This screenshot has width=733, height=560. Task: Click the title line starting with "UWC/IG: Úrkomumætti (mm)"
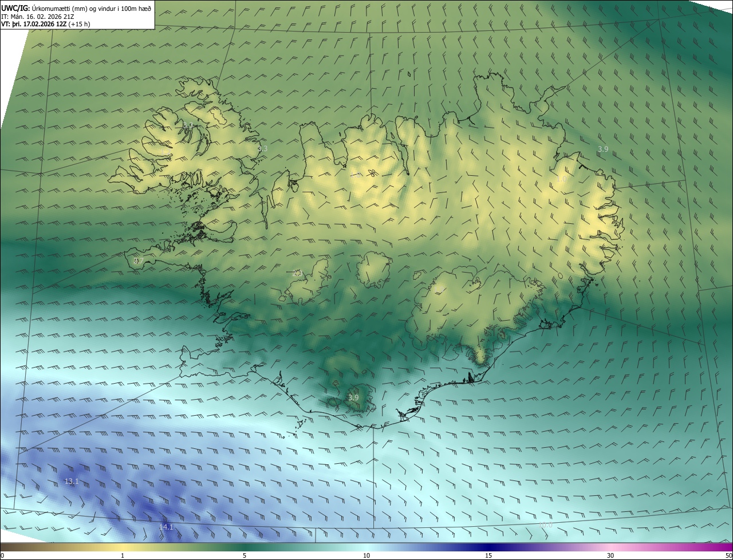click(x=76, y=7)
